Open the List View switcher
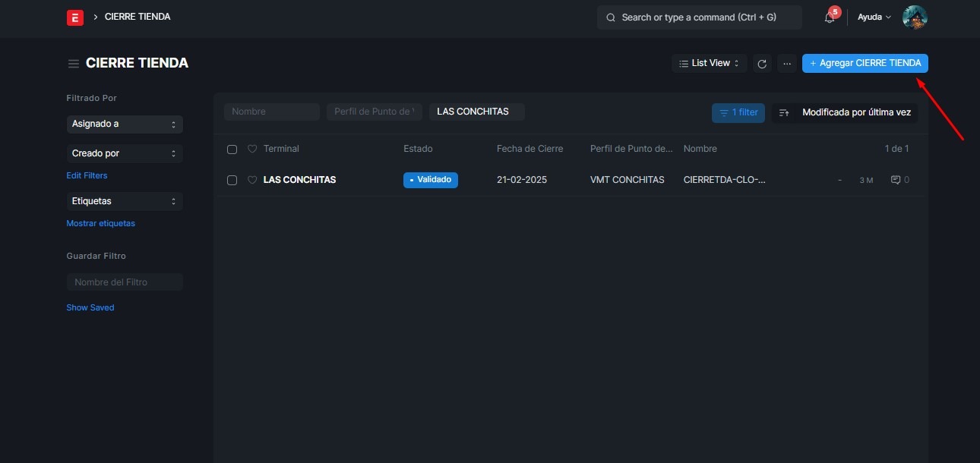980x463 pixels. tap(709, 64)
